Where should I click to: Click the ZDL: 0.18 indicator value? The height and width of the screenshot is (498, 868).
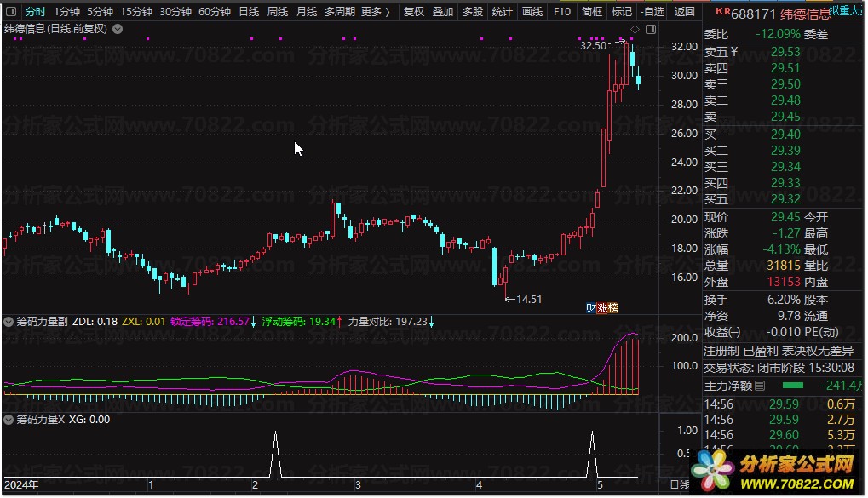[95, 322]
